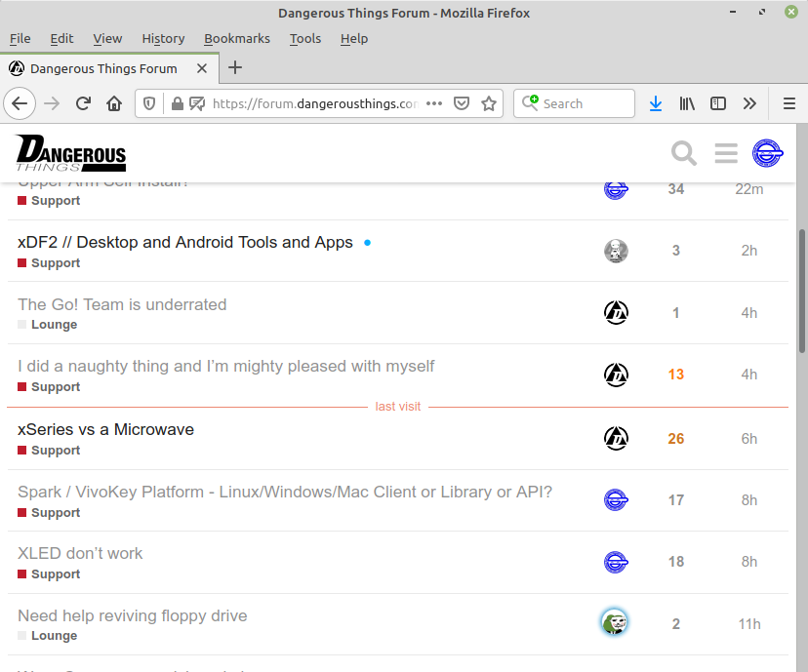Image resolution: width=808 pixels, height=672 pixels.
Task: Open poster avatar for xDF2 topic
Action: coord(616,252)
